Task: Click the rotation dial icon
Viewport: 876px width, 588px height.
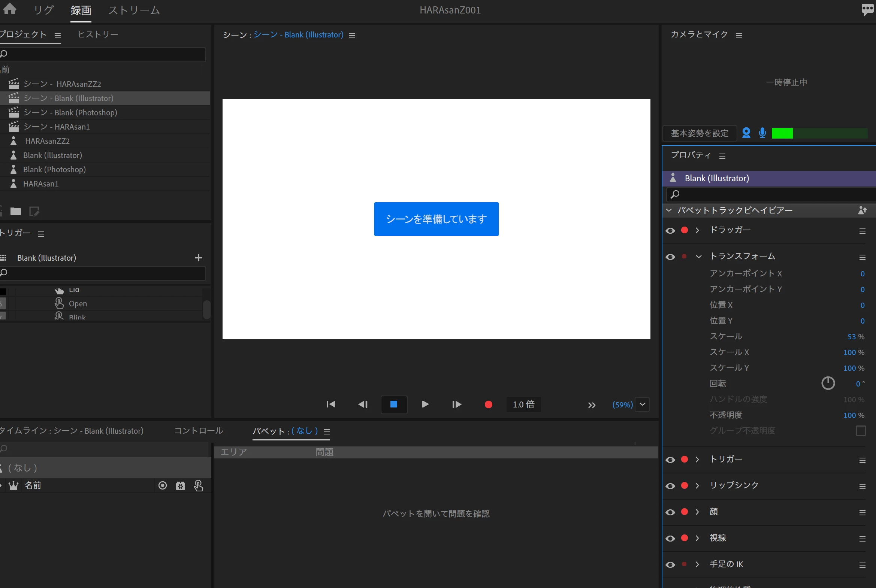Action: pyautogui.click(x=828, y=383)
